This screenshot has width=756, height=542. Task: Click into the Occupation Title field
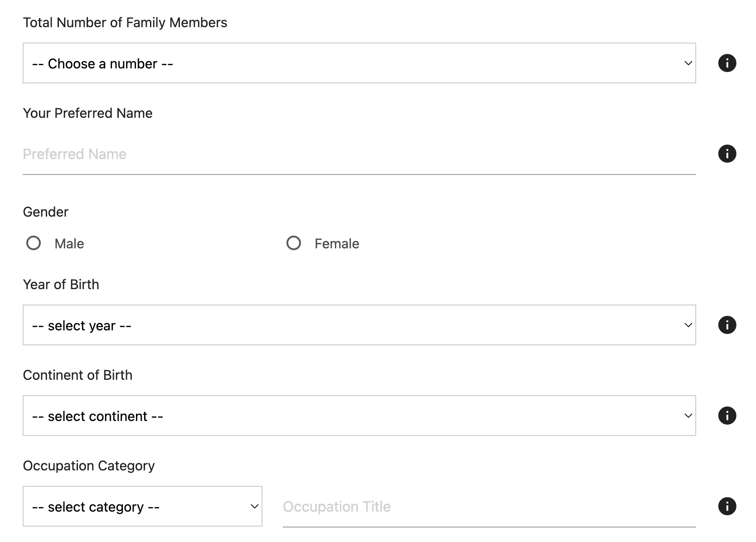(x=489, y=507)
